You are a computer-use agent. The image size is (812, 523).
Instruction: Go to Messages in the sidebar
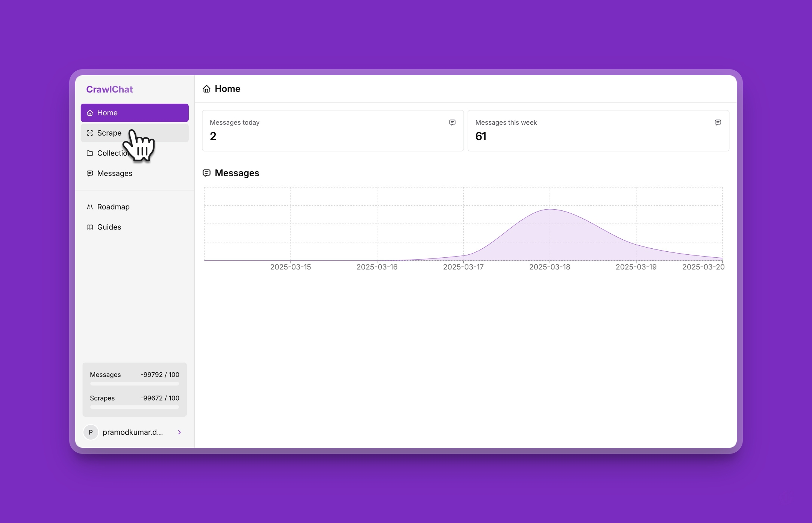pyautogui.click(x=115, y=174)
